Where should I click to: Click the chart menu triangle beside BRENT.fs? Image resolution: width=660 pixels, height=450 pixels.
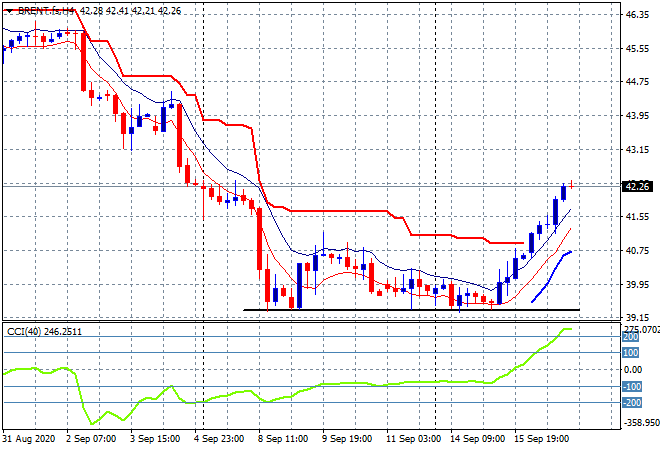(x=9, y=11)
